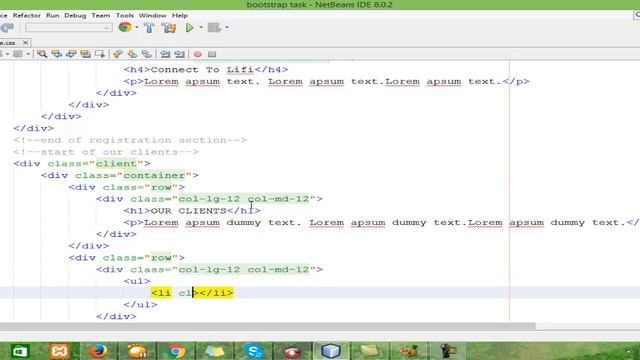Open the Window menu
This screenshot has height=360, width=640.
[152, 15]
